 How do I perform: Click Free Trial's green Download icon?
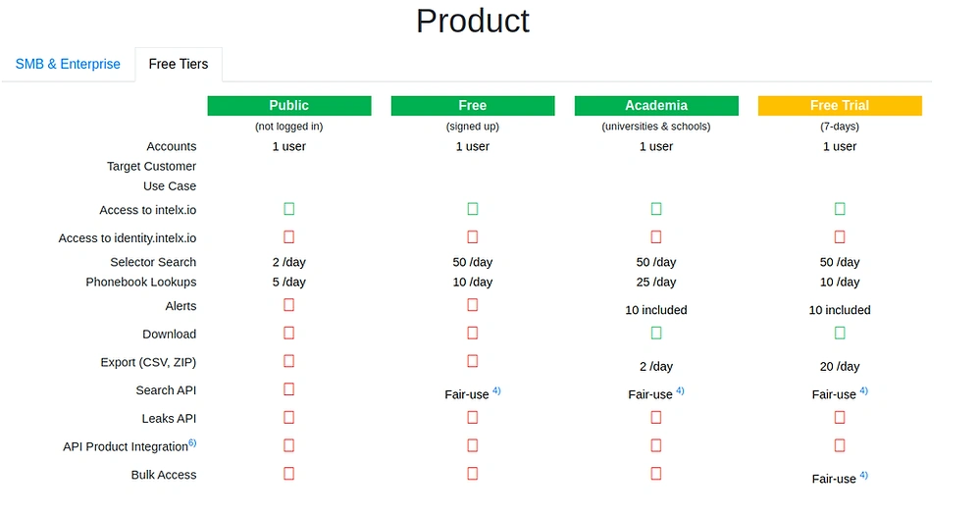click(x=840, y=333)
